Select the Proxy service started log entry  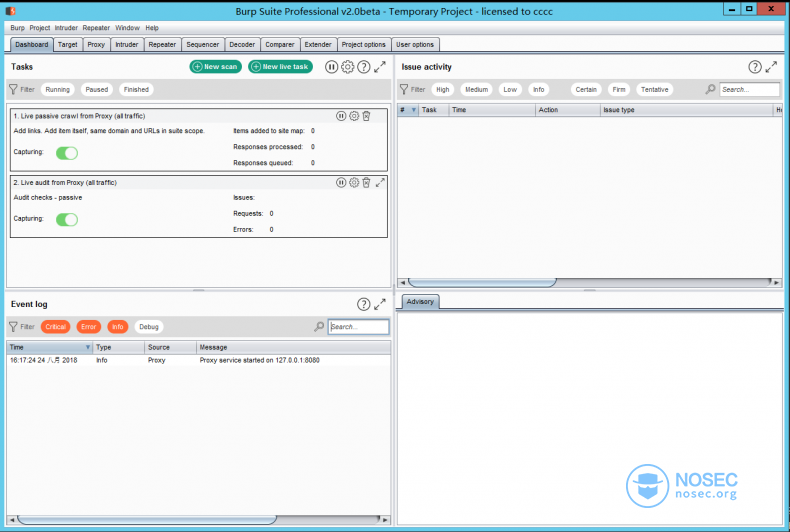tap(198, 360)
